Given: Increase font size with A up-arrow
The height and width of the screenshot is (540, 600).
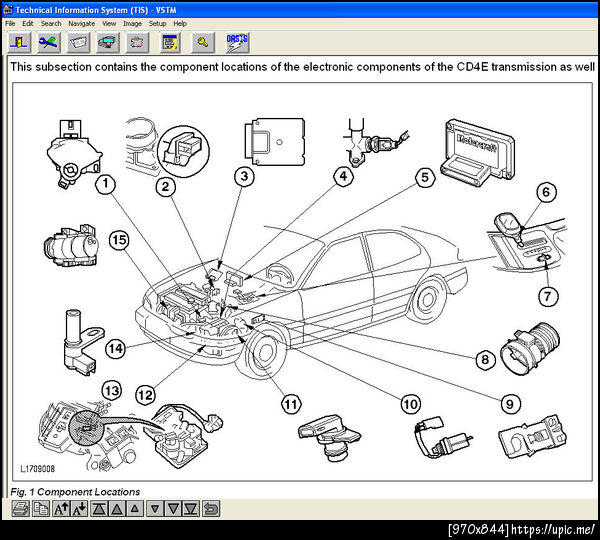Looking at the screenshot, I should click(x=61, y=509).
